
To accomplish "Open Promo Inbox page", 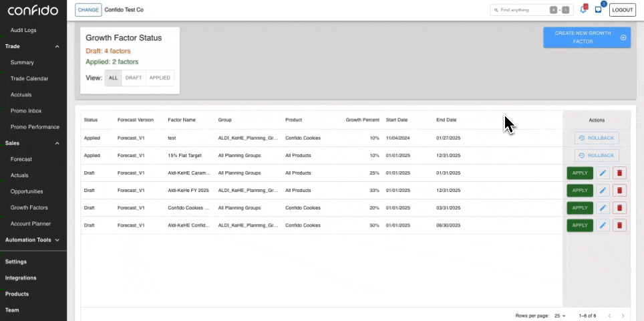I will click(26, 111).
